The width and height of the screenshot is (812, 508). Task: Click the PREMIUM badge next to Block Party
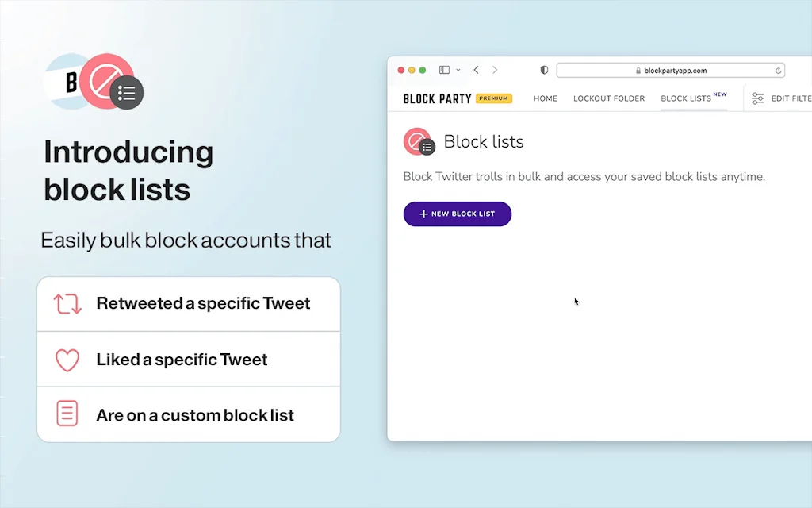(493, 98)
